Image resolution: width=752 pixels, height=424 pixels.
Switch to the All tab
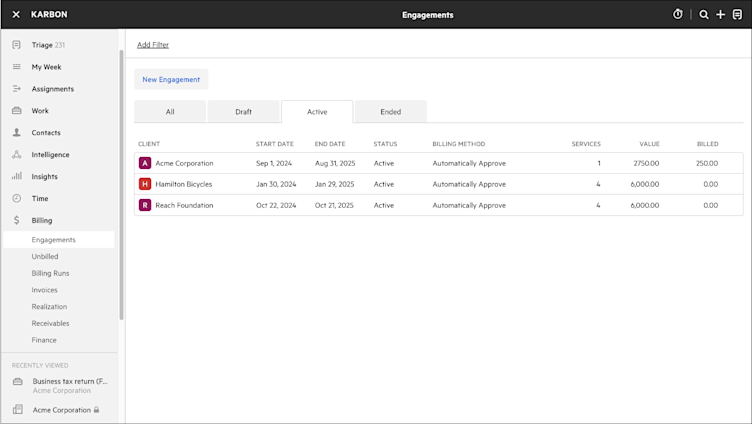(x=170, y=112)
